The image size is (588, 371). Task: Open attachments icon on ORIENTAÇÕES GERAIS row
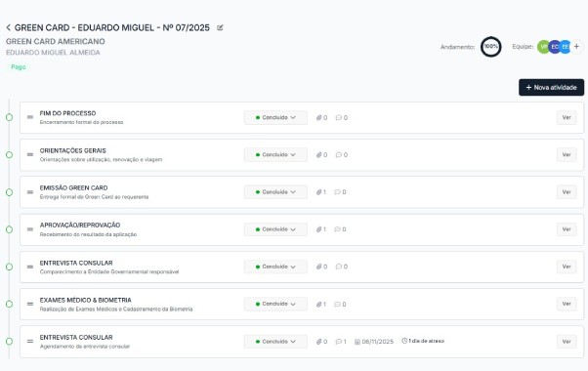[318, 155]
